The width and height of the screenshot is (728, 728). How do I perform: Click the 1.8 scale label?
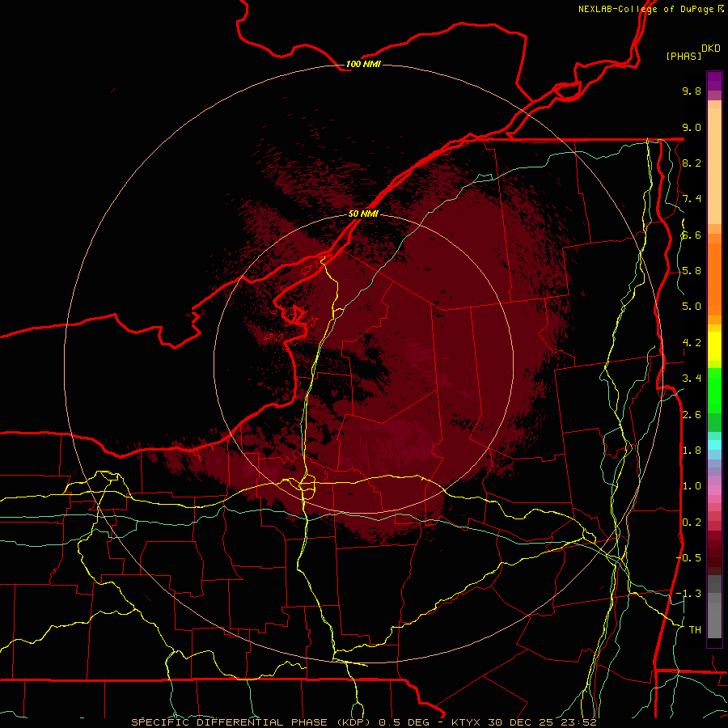pos(692,451)
